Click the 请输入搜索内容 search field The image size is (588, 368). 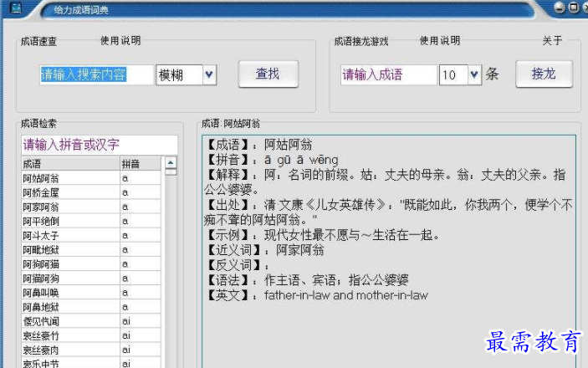(x=96, y=74)
